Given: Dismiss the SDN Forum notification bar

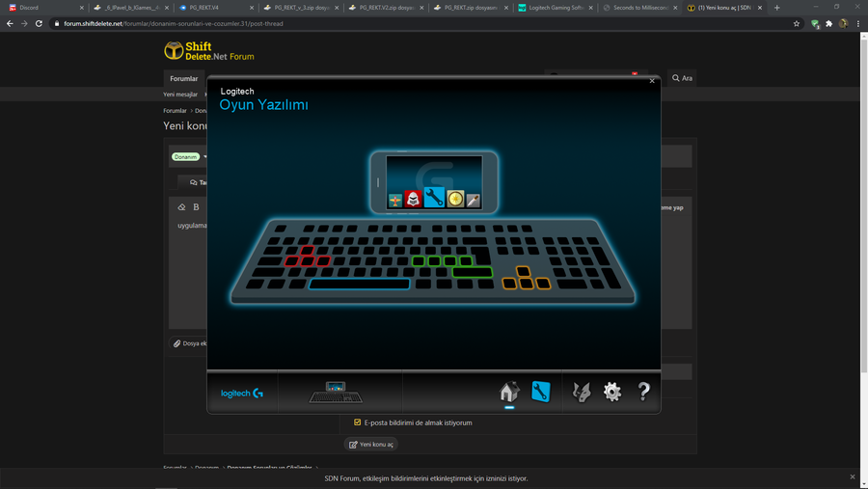Looking at the screenshot, I should (x=853, y=476).
